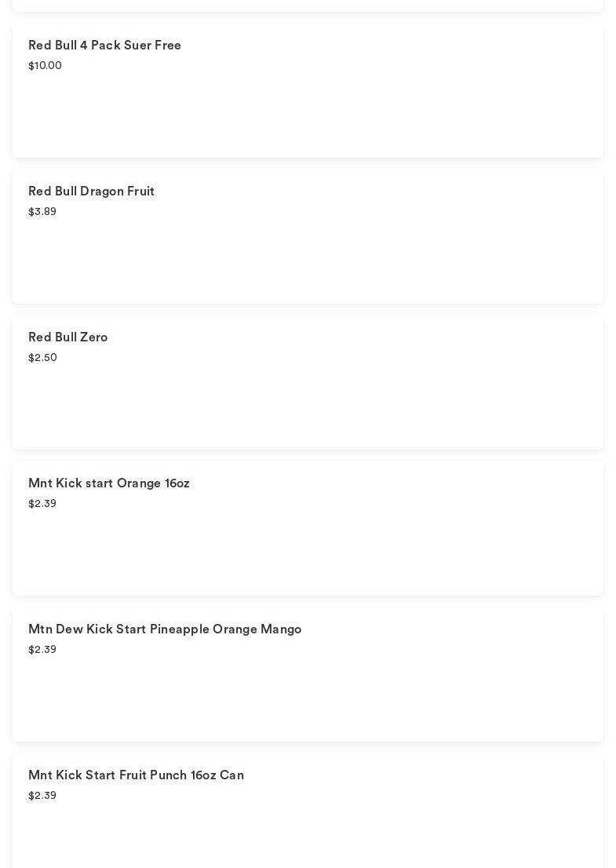Click the word Mango in the Mtn Dew title
The image size is (616, 868).
pyautogui.click(x=281, y=629)
